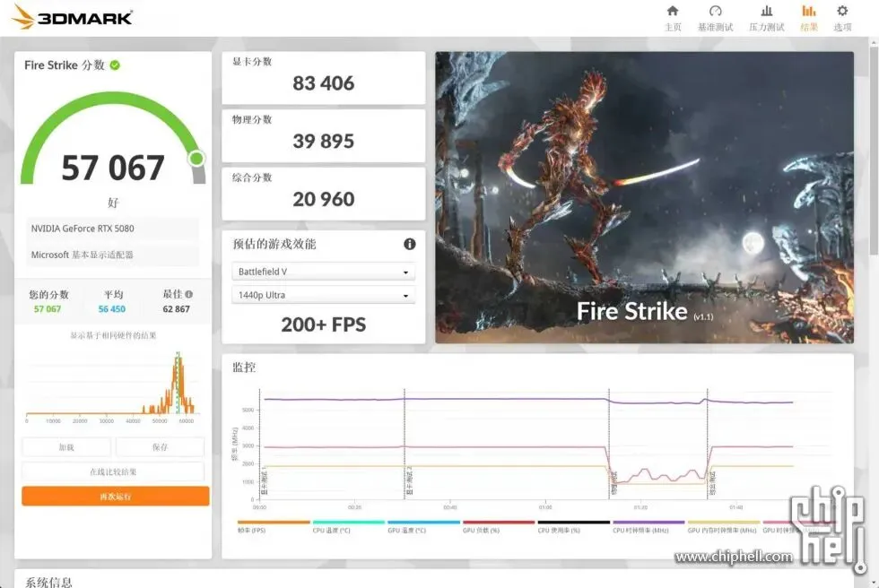
Task: Toggle the CPU 温度 (°C) legend series
Action: 348,527
